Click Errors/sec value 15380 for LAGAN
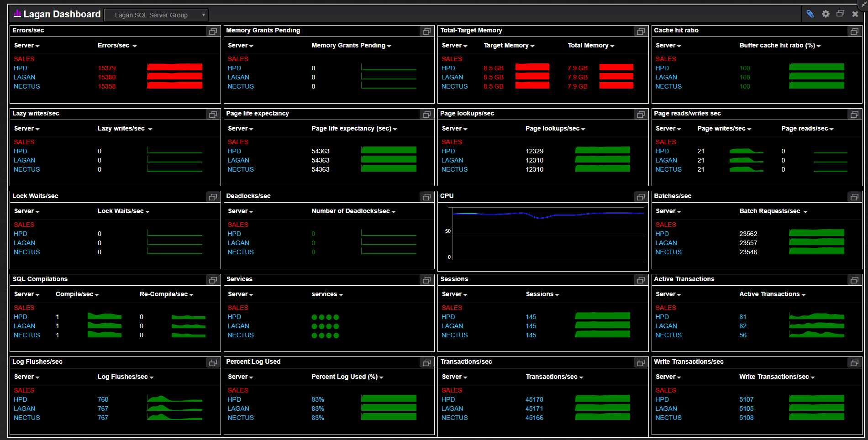The image size is (868, 440). (x=107, y=77)
